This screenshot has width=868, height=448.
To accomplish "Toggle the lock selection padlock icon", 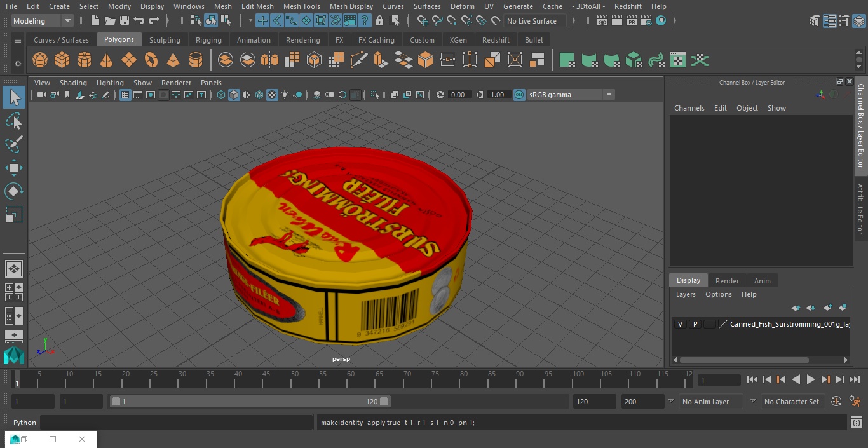I will pos(379,21).
